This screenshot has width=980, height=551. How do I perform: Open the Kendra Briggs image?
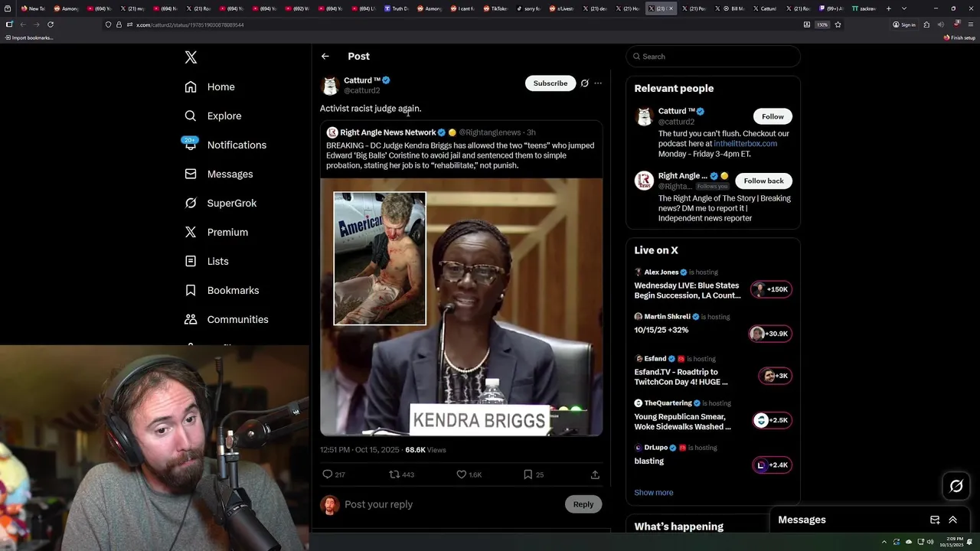pos(462,307)
